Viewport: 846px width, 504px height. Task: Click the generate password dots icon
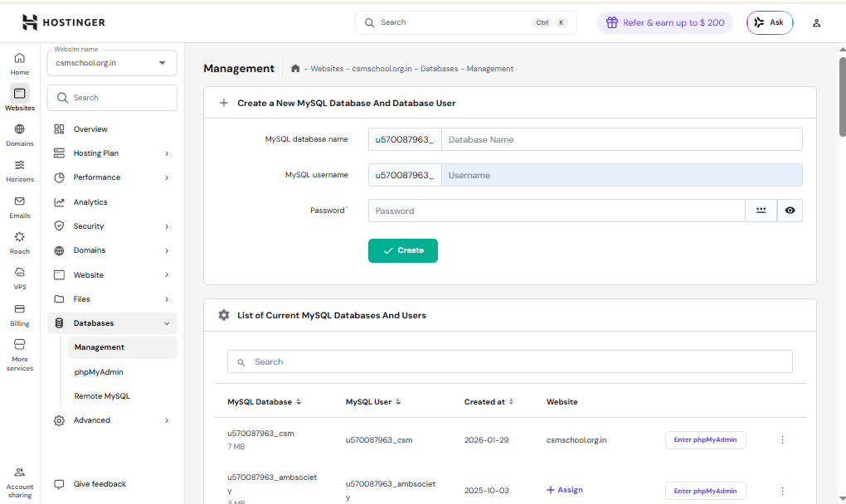point(761,211)
